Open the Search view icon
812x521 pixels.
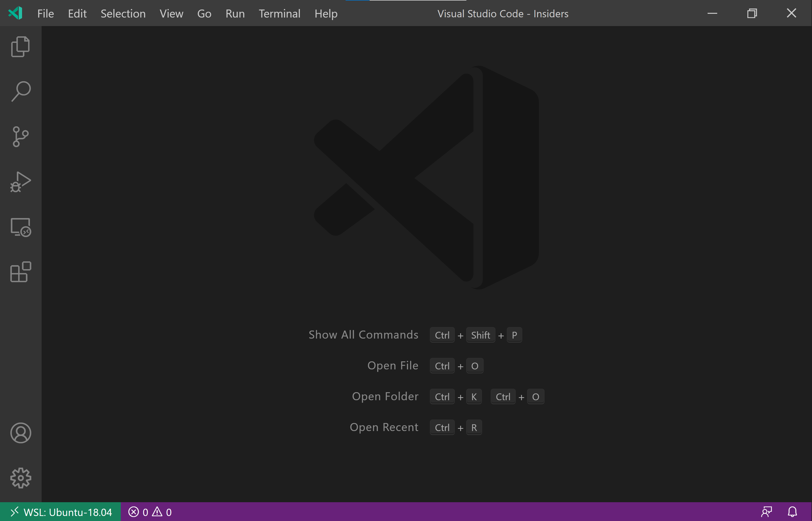coord(21,91)
